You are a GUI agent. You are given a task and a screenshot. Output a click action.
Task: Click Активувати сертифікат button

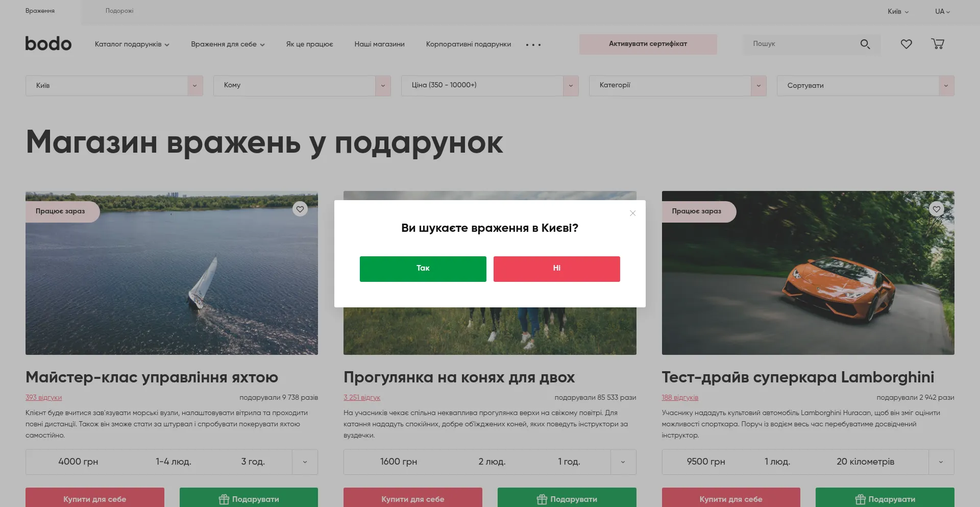click(x=648, y=44)
